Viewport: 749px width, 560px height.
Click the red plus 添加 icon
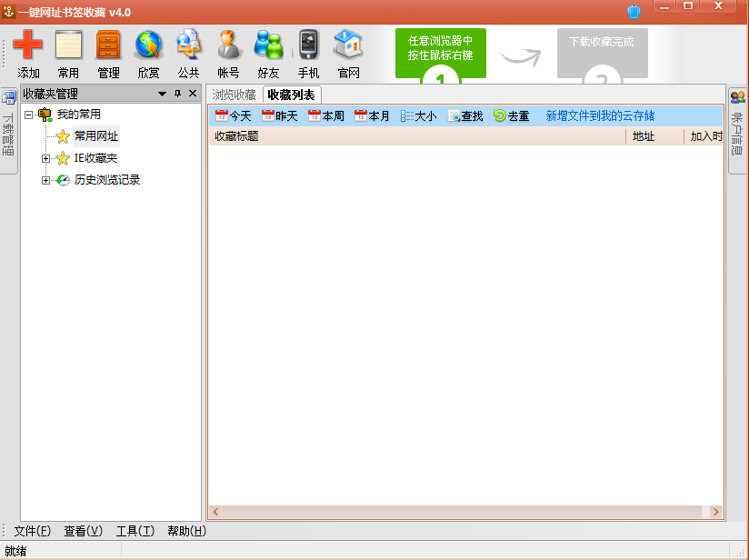point(28,45)
